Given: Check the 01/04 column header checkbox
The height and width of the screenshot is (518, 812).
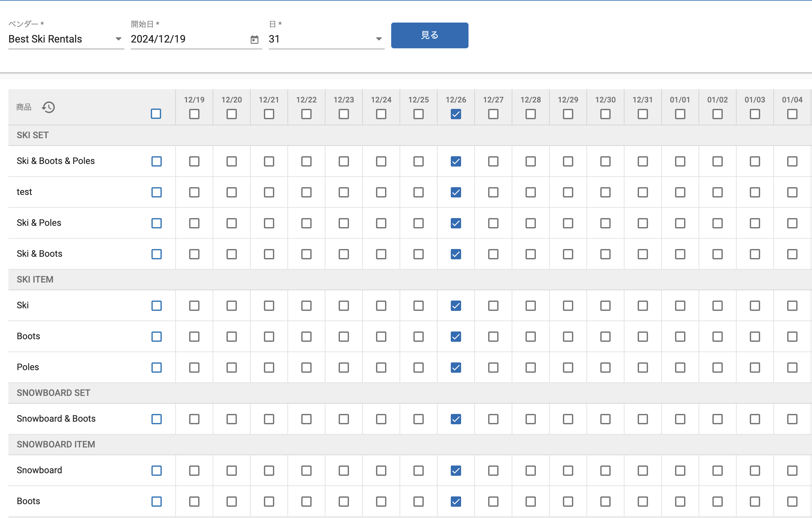Looking at the screenshot, I should coord(792,114).
